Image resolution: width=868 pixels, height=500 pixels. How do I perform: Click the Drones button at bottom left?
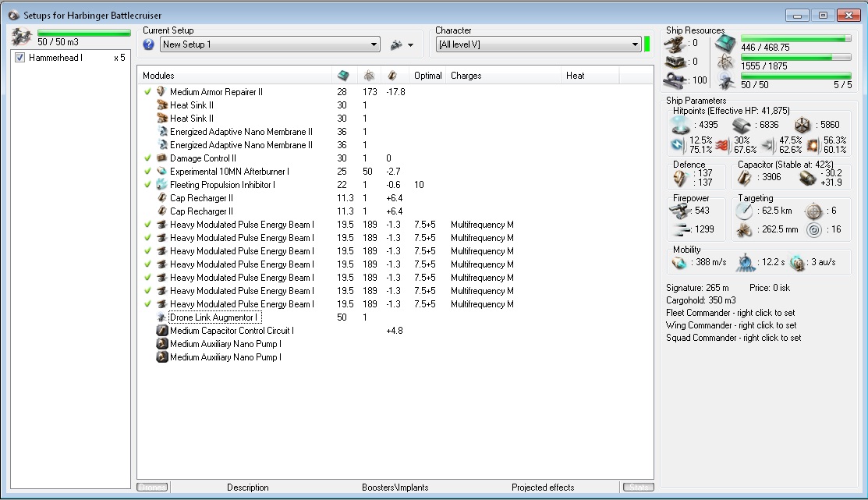[x=152, y=488]
